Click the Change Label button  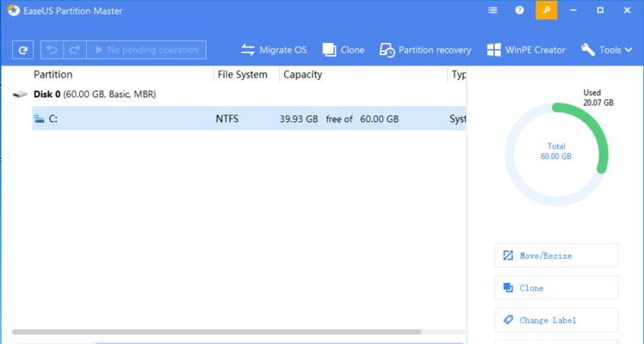click(x=556, y=320)
